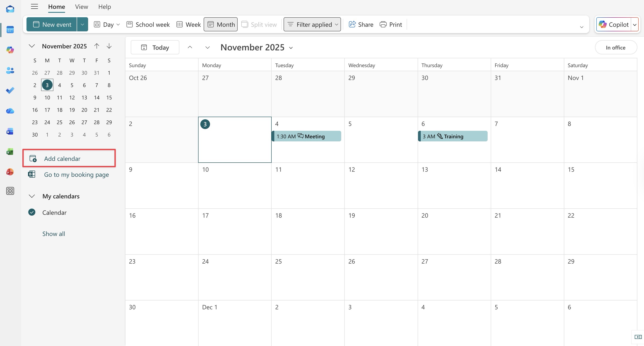
Task: Click the Today button
Action: click(155, 48)
